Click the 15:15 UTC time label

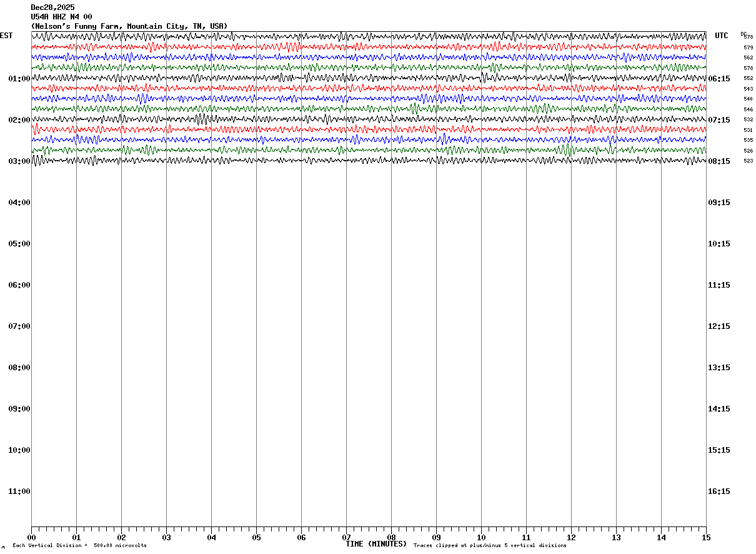point(719,450)
